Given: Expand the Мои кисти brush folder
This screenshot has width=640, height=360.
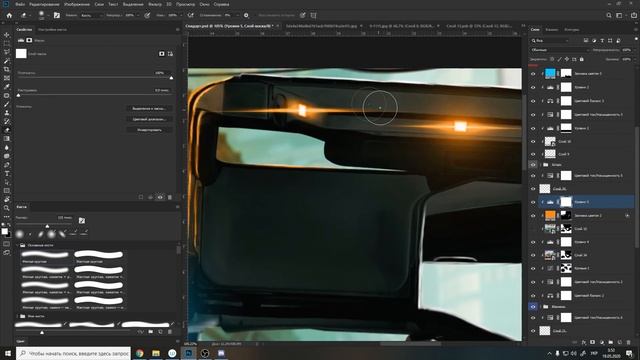Looking at the screenshot, I should click(x=18, y=316).
